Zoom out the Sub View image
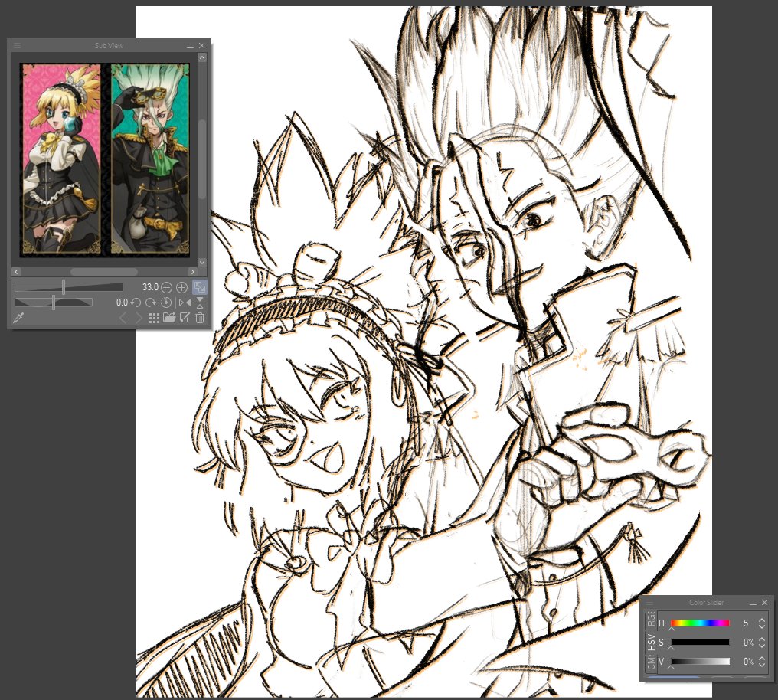The height and width of the screenshot is (700, 778). pyautogui.click(x=167, y=287)
